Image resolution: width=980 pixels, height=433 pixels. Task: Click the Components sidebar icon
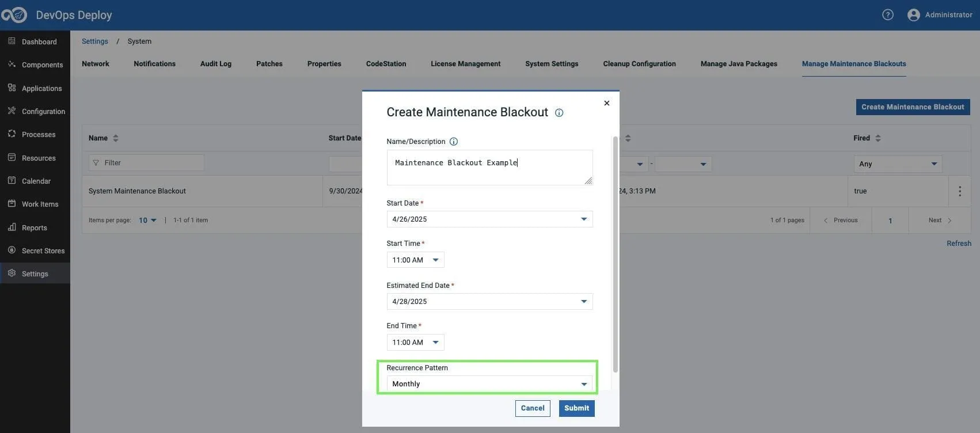[x=12, y=64]
